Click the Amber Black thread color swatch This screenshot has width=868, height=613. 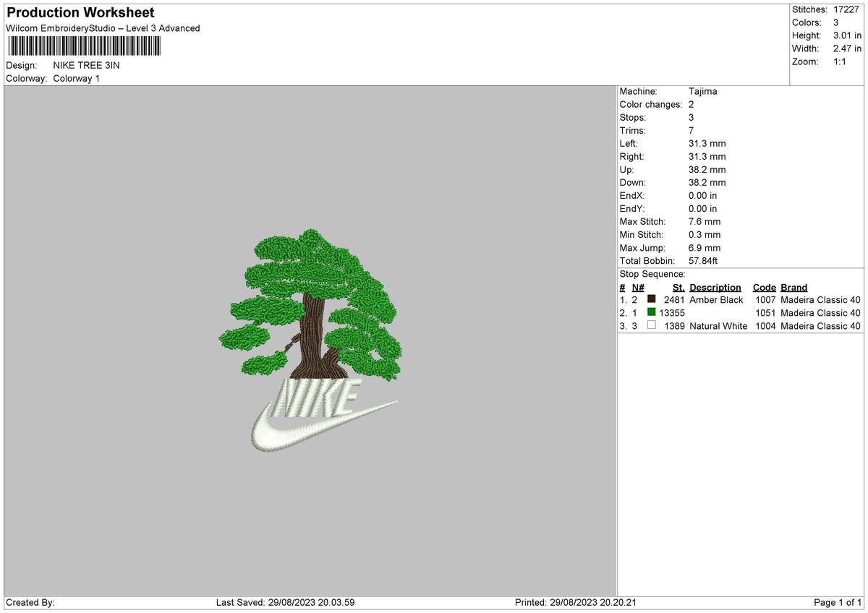coord(652,300)
